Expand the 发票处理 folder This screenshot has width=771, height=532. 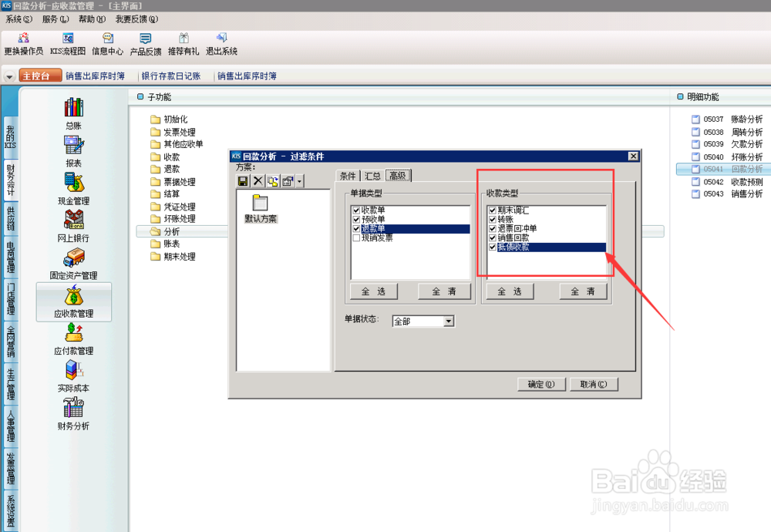pyautogui.click(x=173, y=132)
